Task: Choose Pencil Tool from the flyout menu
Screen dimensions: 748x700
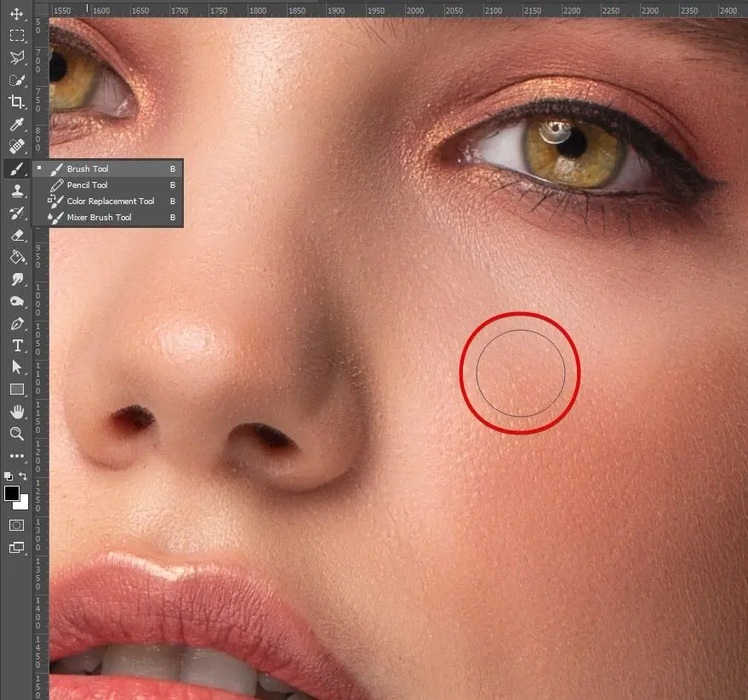Action: 88,185
